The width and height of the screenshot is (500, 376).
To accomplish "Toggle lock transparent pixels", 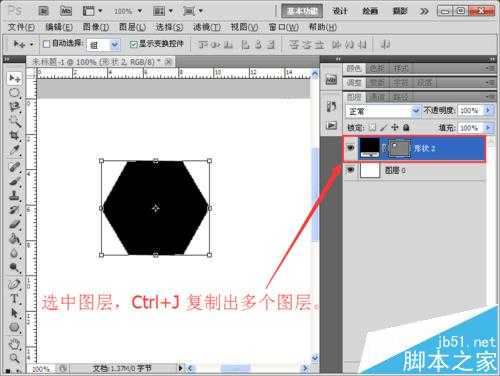I will pos(373,127).
